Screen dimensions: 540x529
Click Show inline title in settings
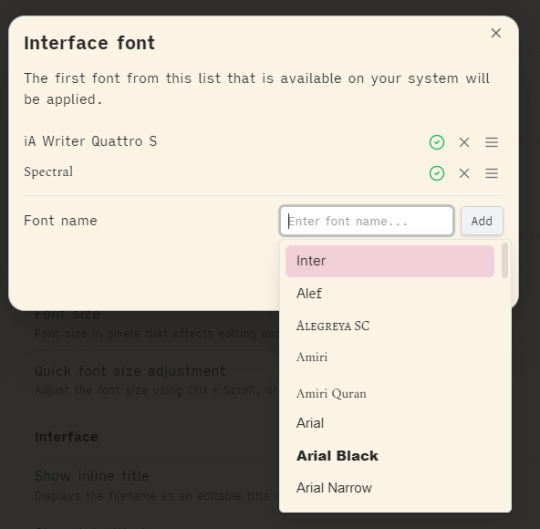(x=92, y=476)
